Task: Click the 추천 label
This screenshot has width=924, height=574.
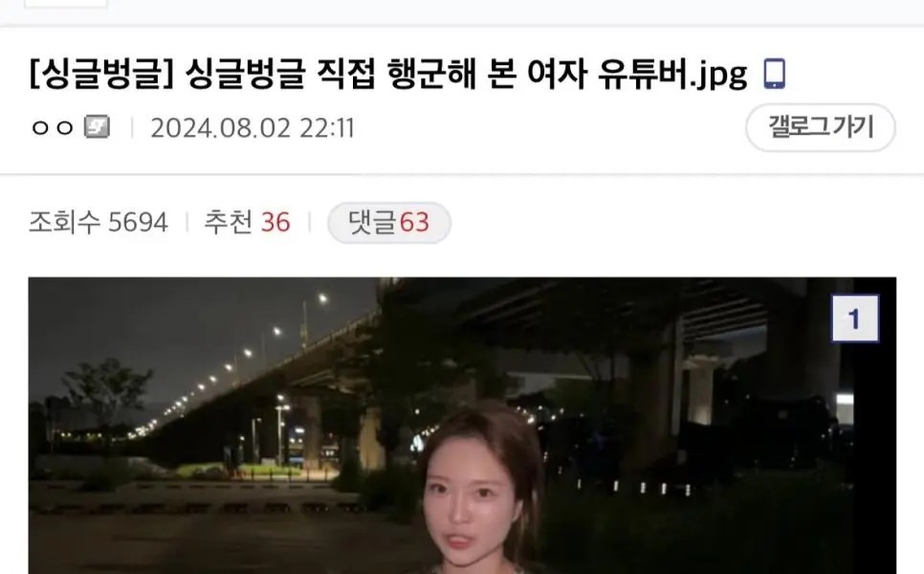Action: click(x=228, y=222)
